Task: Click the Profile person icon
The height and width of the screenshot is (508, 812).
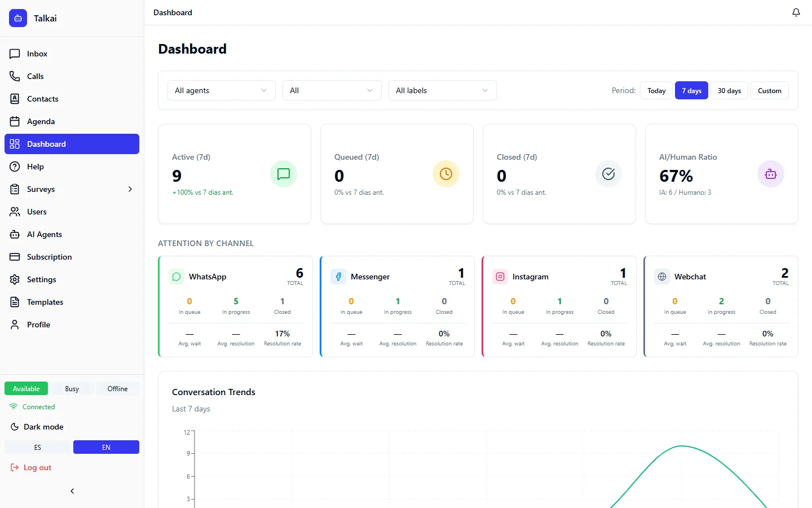Action: (15, 325)
